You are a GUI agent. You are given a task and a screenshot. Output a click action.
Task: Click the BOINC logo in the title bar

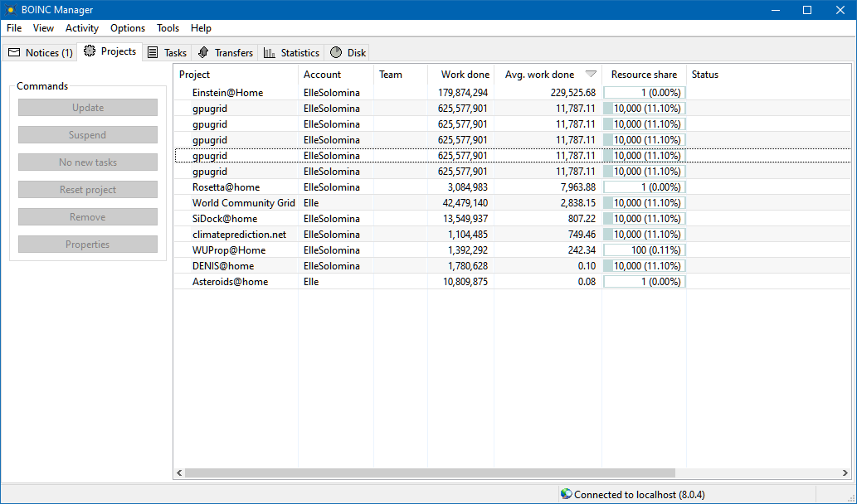click(11, 10)
